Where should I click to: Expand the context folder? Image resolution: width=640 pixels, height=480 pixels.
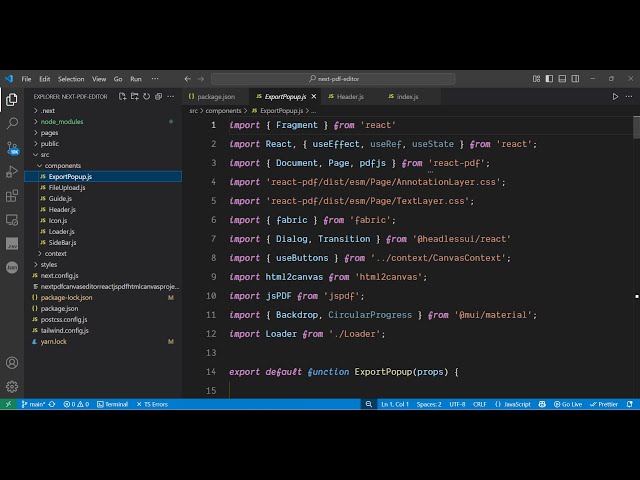[x=103, y=253]
